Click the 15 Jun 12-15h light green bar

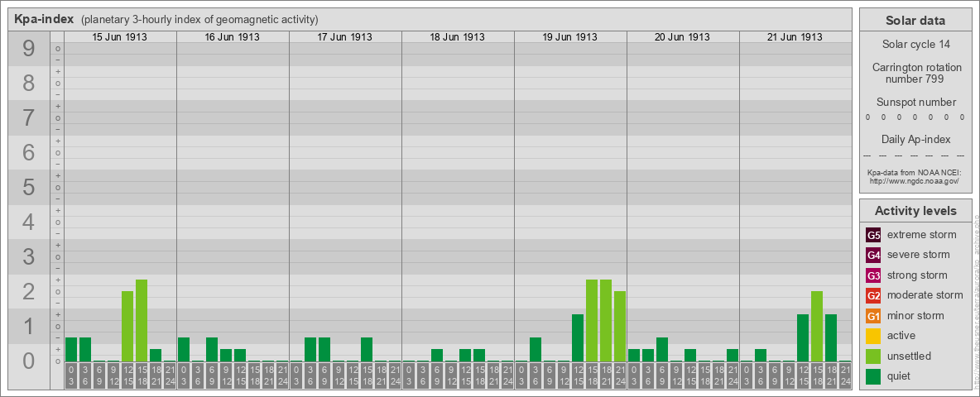tap(127, 327)
